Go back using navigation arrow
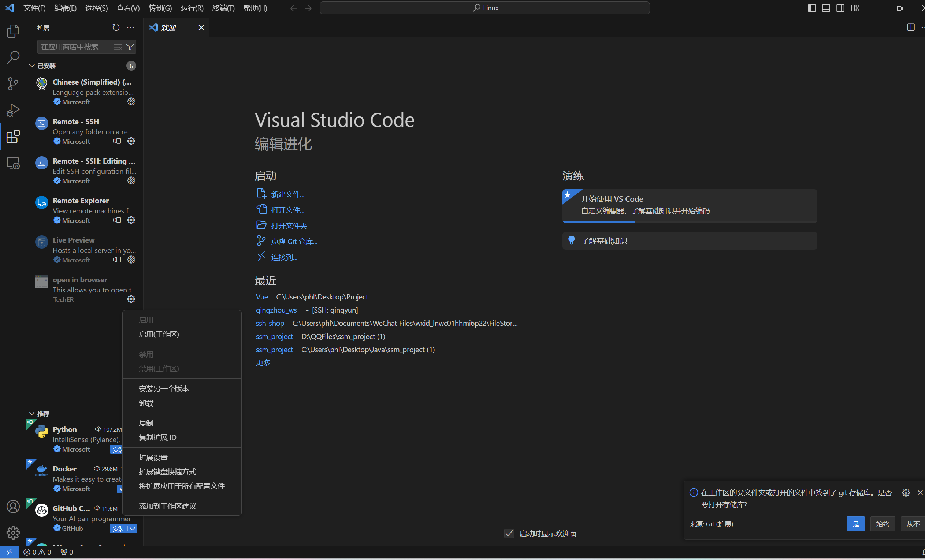 pyautogui.click(x=294, y=8)
